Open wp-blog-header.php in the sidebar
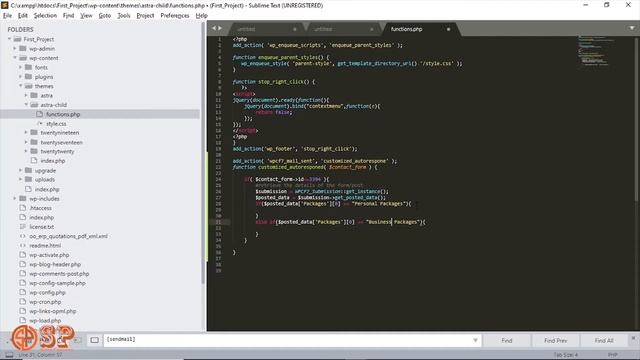This screenshot has height=360, width=640. (55, 264)
